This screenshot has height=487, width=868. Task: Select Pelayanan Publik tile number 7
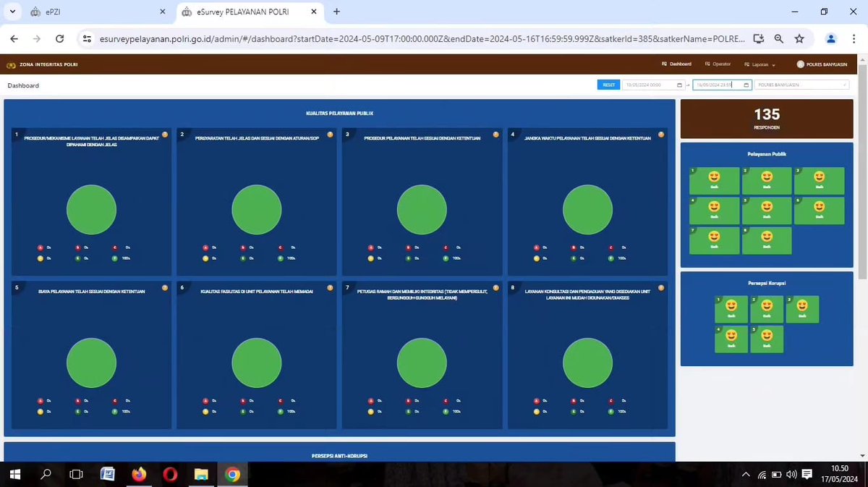[x=715, y=240]
